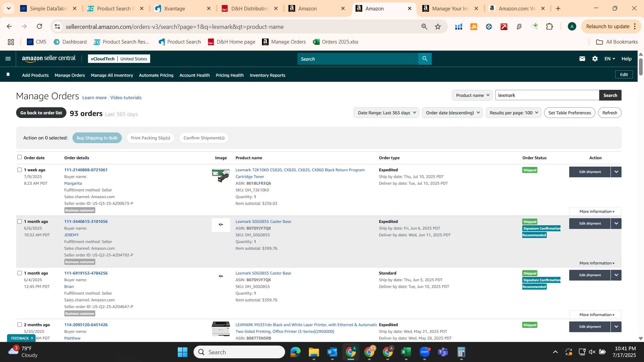Viewport: 644px width, 362px height.
Task: Open buyer name Margarita link
Action: [x=73, y=183]
